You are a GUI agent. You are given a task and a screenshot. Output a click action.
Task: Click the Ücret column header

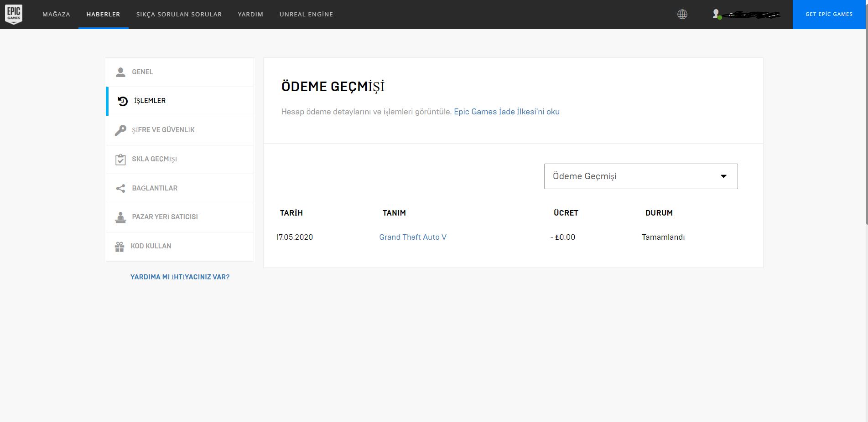566,213
